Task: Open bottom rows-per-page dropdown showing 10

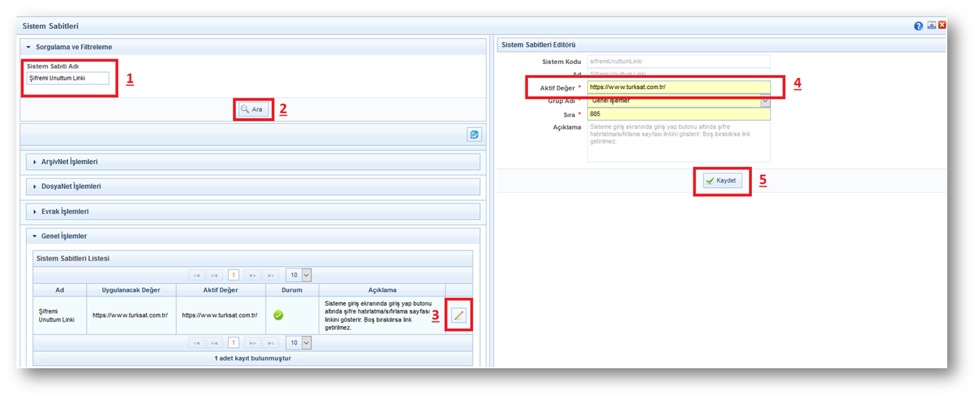Action: tap(299, 343)
